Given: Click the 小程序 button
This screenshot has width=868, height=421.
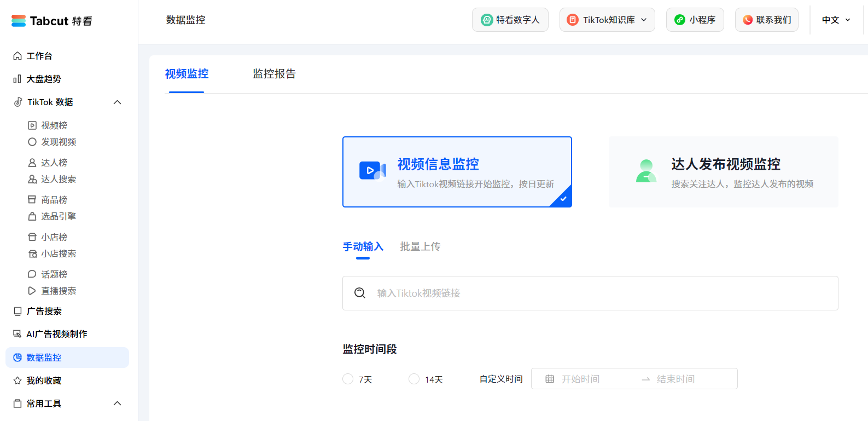Looking at the screenshot, I should 695,20.
